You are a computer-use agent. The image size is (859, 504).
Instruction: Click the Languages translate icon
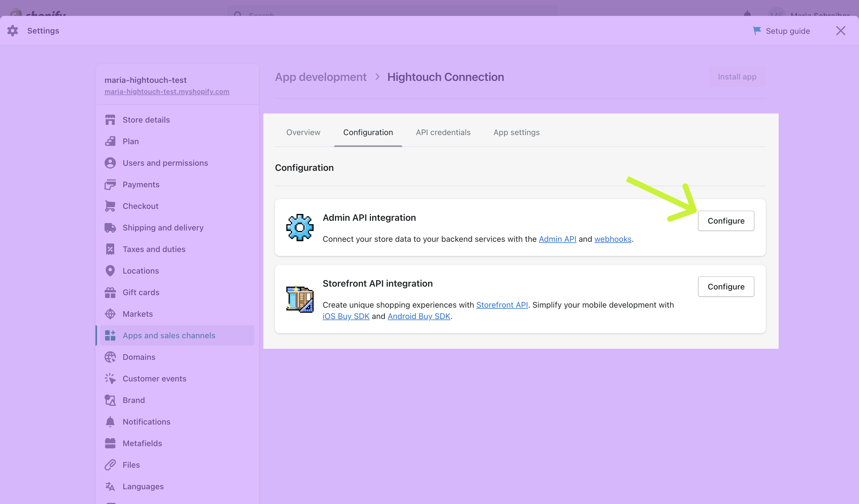(110, 486)
